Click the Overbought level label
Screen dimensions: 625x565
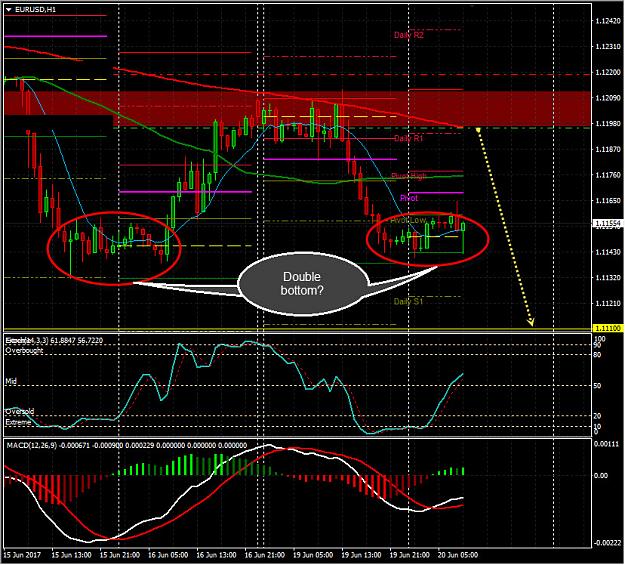(x=24, y=350)
